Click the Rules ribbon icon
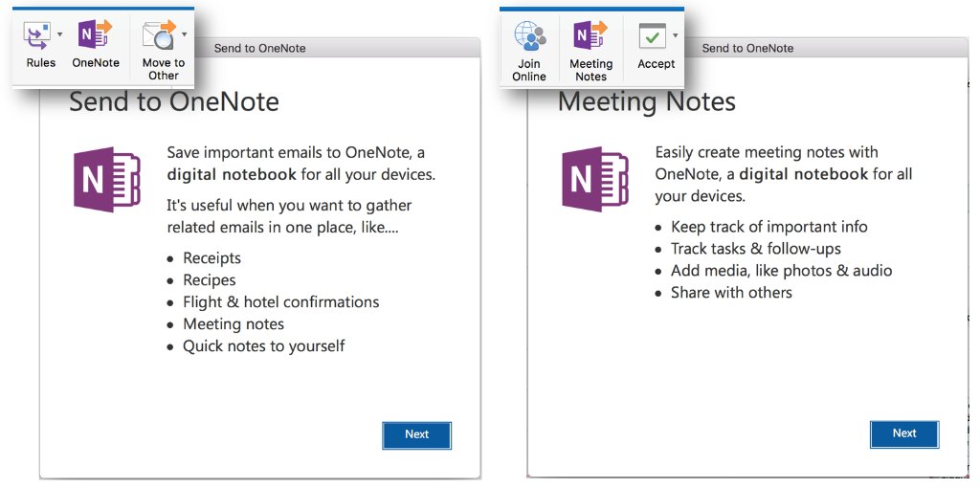Screen dimensions: 980x488 37,35
